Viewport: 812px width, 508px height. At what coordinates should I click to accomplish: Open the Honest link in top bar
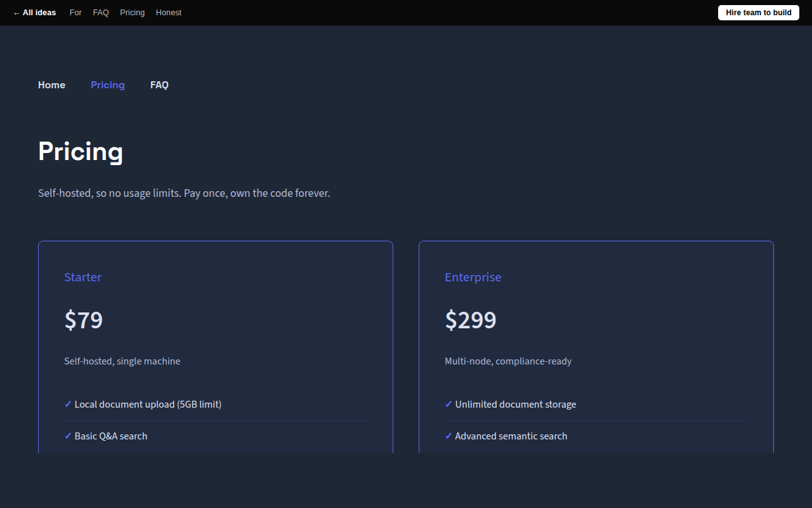(x=169, y=13)
